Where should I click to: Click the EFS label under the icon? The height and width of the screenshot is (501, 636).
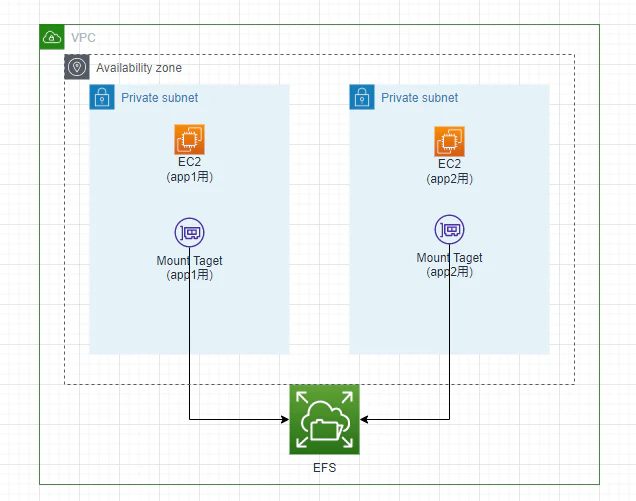point(324,468)
